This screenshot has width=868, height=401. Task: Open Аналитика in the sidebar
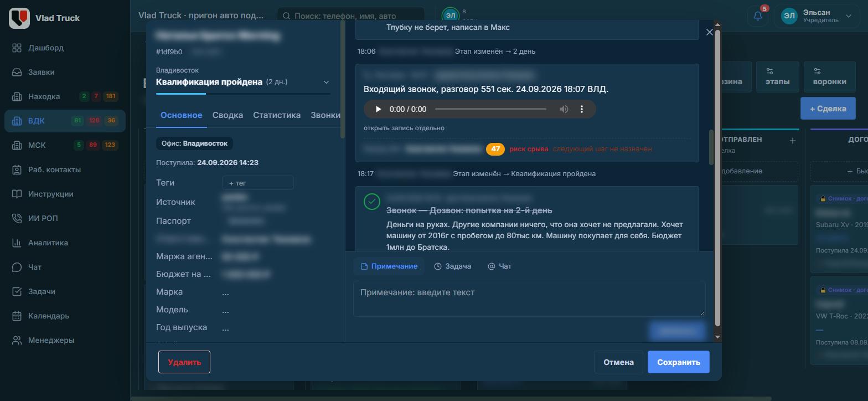65,243
